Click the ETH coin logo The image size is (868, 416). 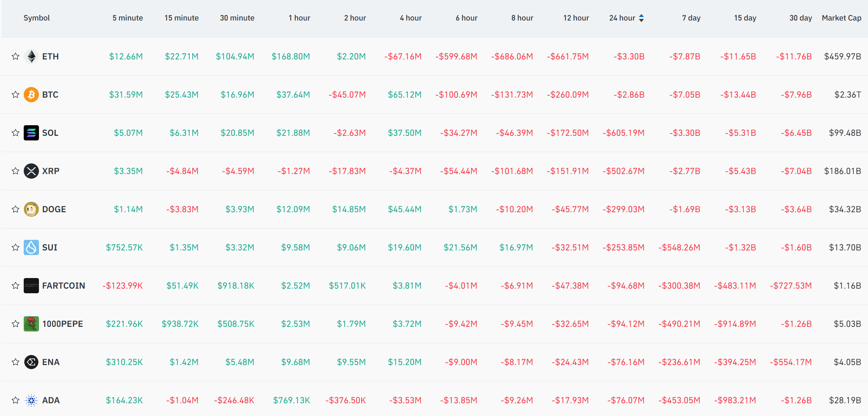coord(31,56)
